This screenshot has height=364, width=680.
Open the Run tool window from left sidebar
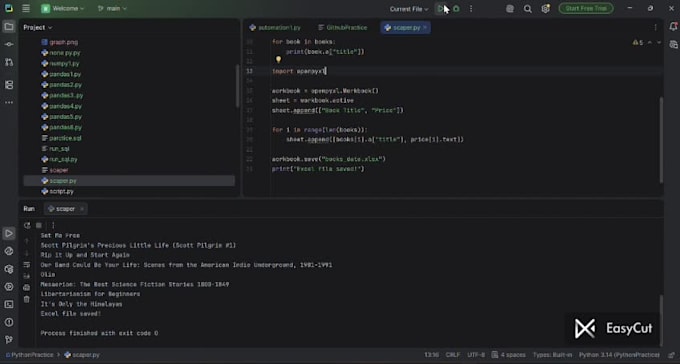[9, 233]
